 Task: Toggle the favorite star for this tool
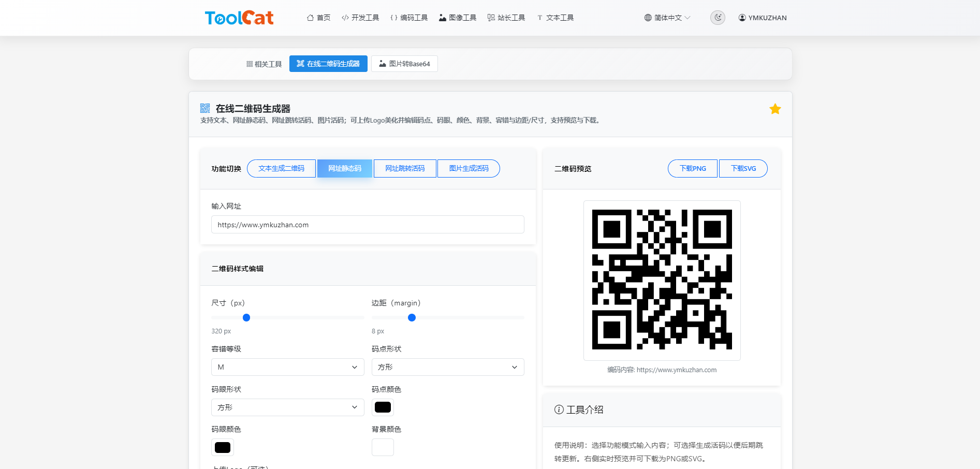click(775, 109)
